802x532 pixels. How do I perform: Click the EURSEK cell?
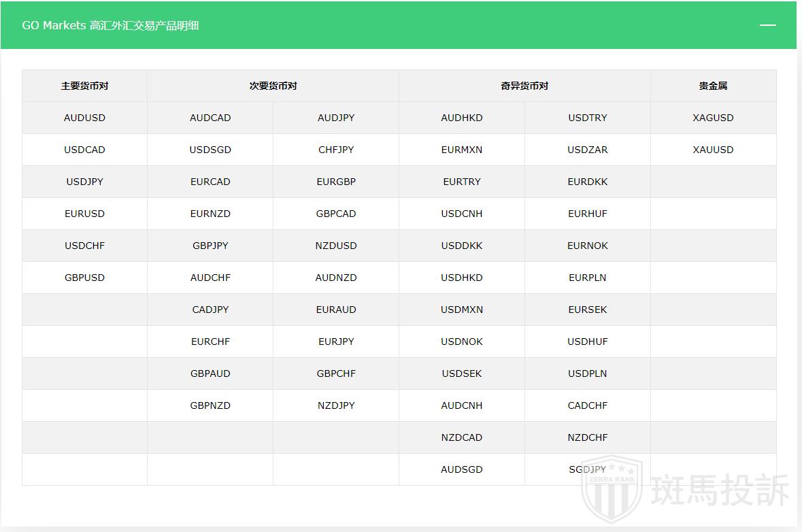coord(588,310)
